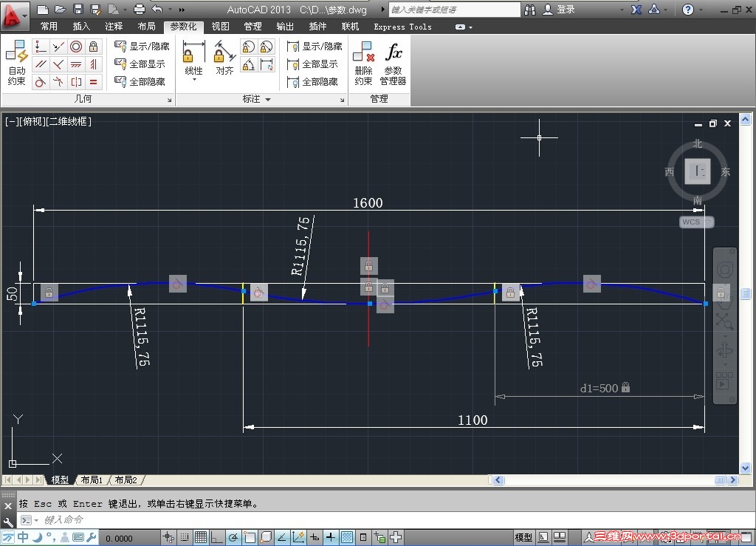The image size is (756, 546).
Task: Select the Symmetric constraint icon
Action: (76, 81)
